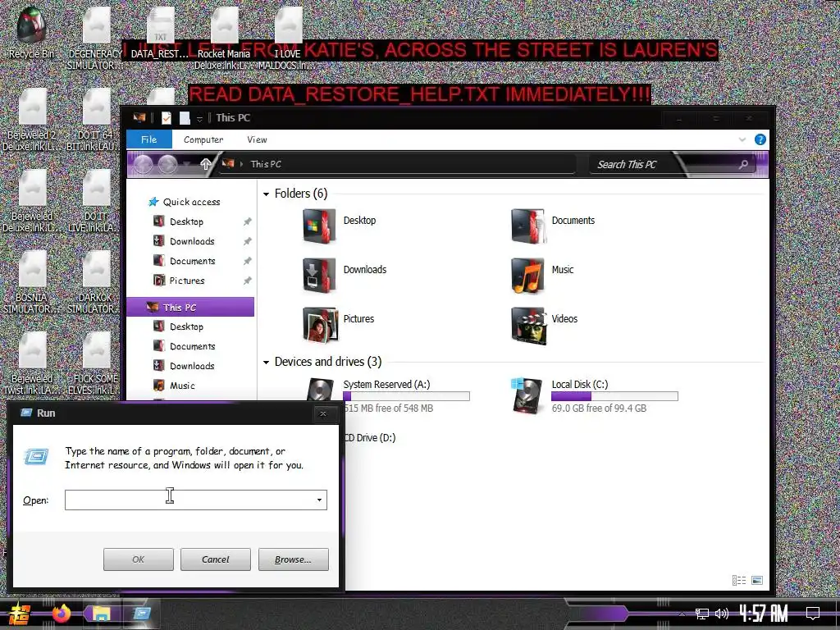Collapse the Devices and drives (3) group
Screen dimensions: 840x630
(267, 363)
